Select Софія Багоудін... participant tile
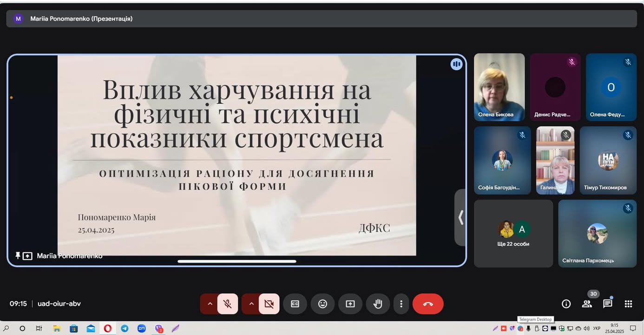644x335 pixels. [502, 161]
